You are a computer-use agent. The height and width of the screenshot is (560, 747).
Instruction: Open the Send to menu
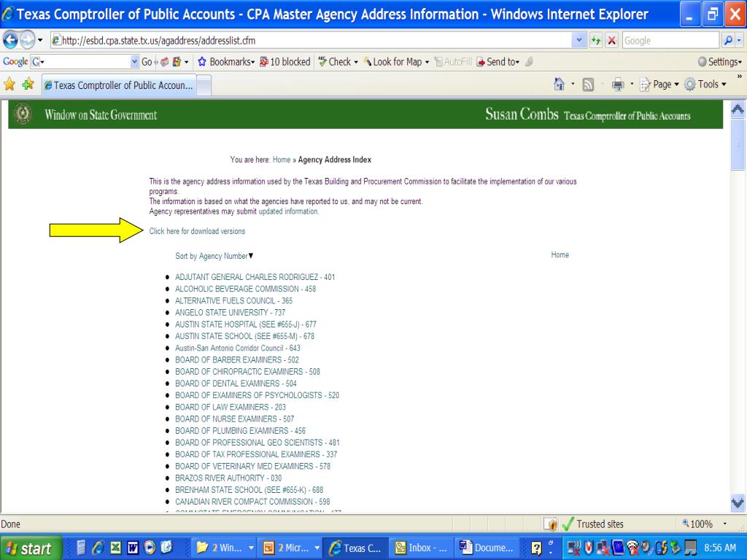click(498, 61)
